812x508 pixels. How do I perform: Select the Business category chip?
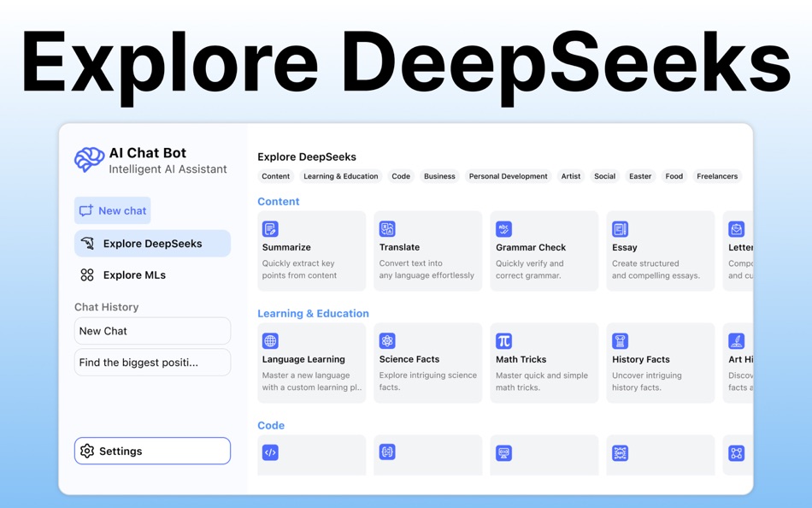[x=439, y=176]
